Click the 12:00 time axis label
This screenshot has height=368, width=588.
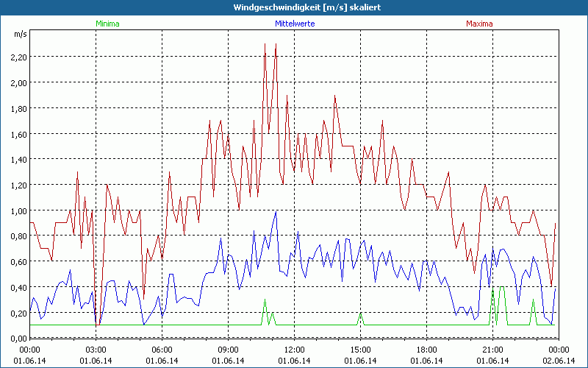tap(294, 350)
